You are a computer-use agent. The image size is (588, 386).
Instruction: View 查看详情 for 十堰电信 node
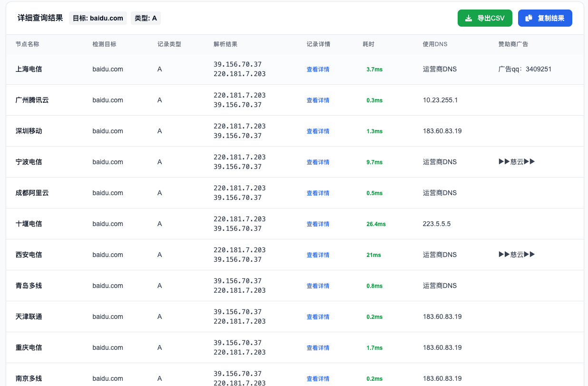tap(318, 224)
